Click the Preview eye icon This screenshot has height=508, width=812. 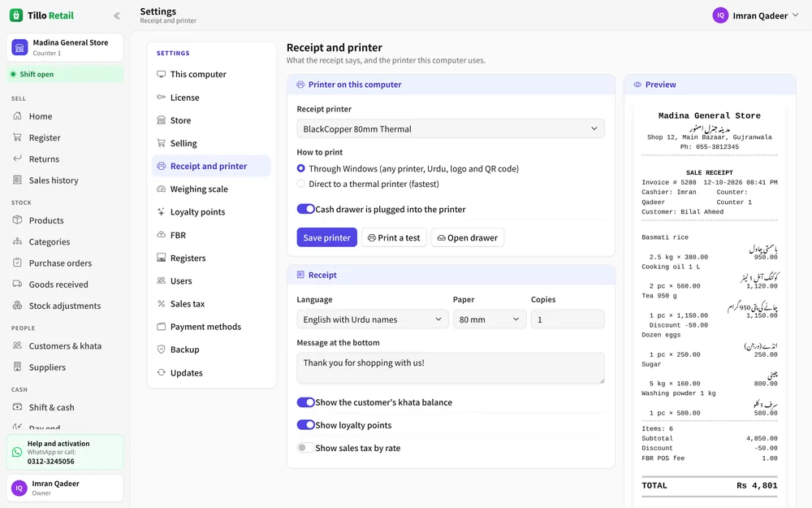pos(637,85)
